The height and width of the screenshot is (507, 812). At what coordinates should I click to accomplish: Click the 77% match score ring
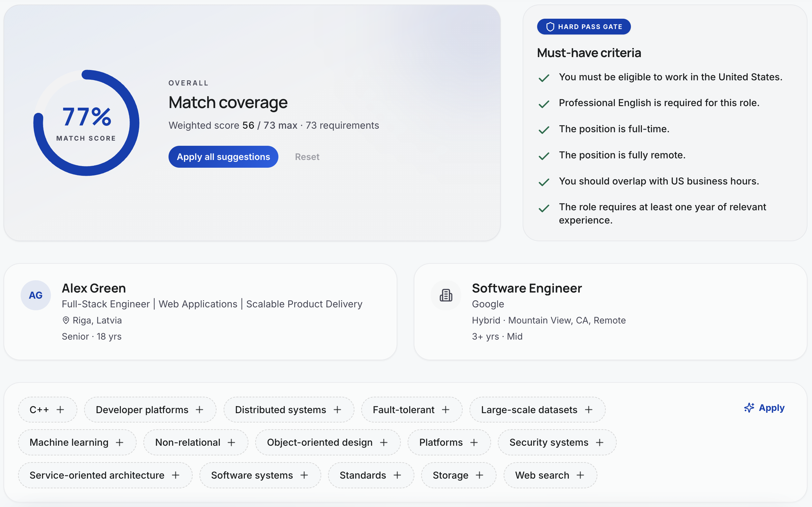click(x=86, y=123)
